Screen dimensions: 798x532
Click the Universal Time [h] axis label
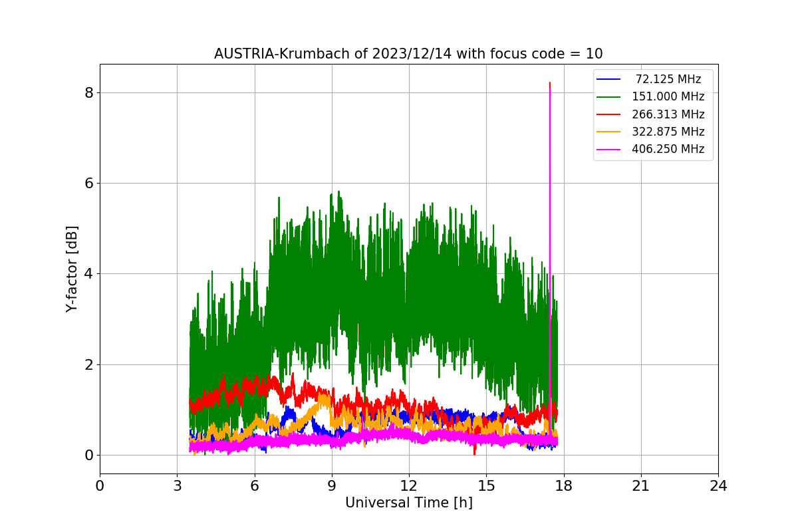click(409, 503)
